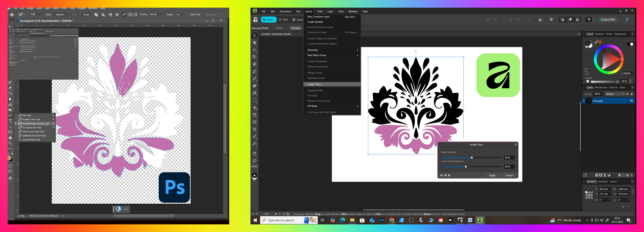Hide the trace.png layer visibility
The width and height of the screenshot is (644, 232).
click(631, 101)
